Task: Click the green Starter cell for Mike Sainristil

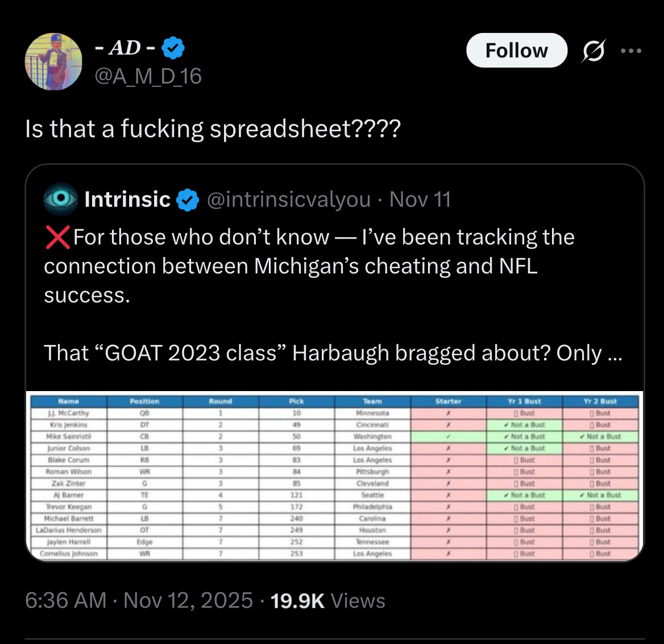Action: click(x=448, y=437)
